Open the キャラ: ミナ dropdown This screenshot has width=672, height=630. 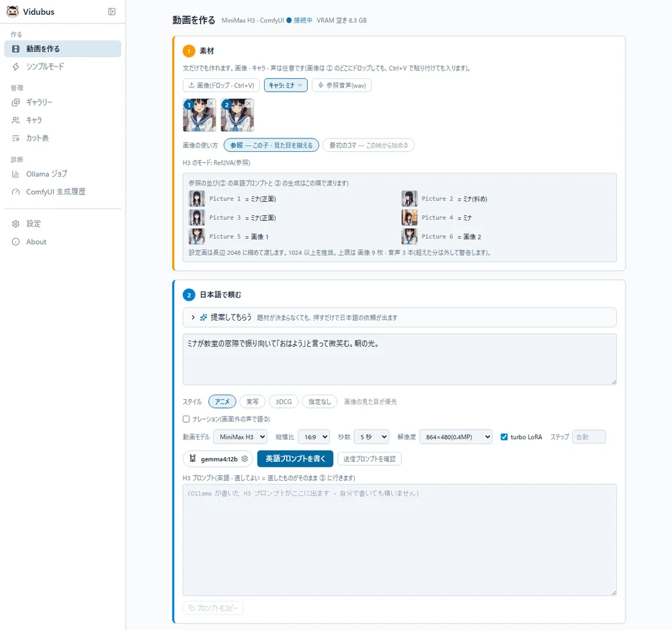pyautogui.click(x=286, y=85)
